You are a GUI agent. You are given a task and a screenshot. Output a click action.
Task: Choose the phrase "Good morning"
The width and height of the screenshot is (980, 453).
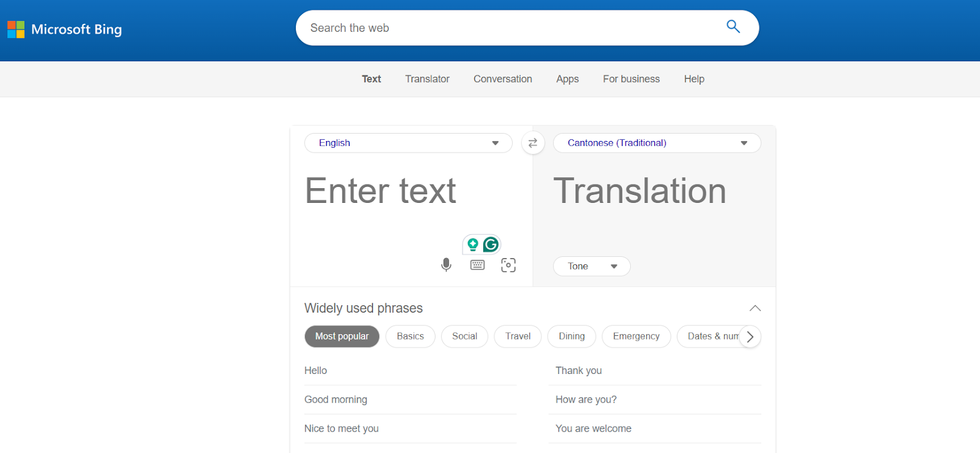(x=336, y=400)
